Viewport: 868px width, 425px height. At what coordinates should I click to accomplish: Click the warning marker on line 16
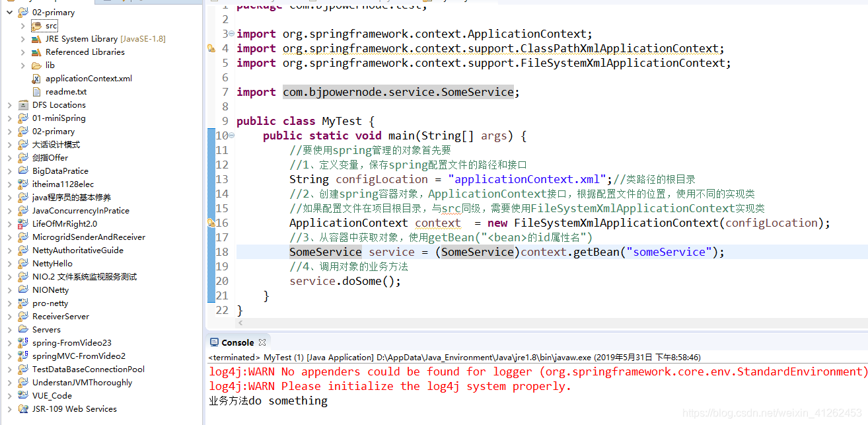point(211,223)
